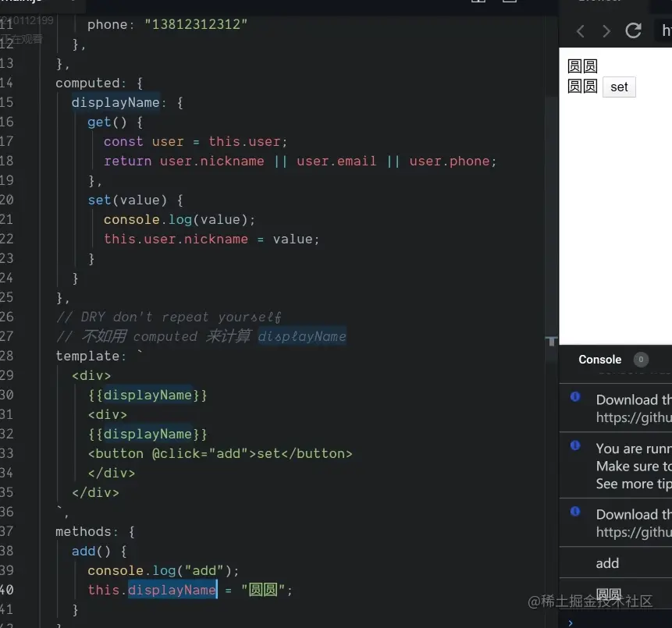Click {{displayName}} on line 30
Image resolution: width=672 pixels, height=628 pixels.
(x=148, y=395)
